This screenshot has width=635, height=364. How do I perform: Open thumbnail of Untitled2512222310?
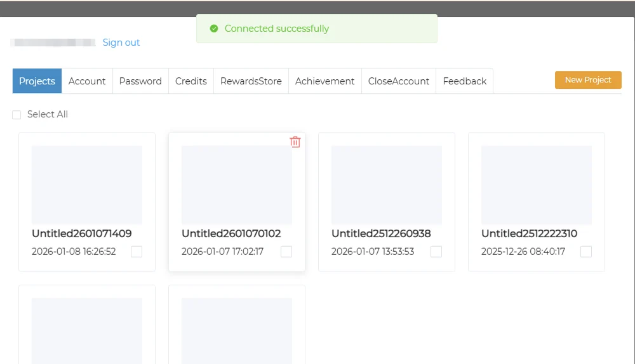[x=537, y=185]
